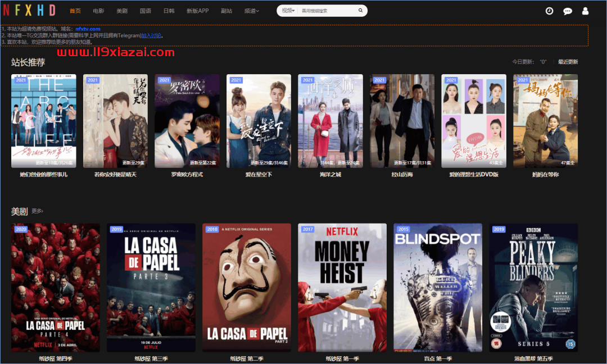Open the La Casa de Papel Parte 3 poster

click(x=151, y=288)
